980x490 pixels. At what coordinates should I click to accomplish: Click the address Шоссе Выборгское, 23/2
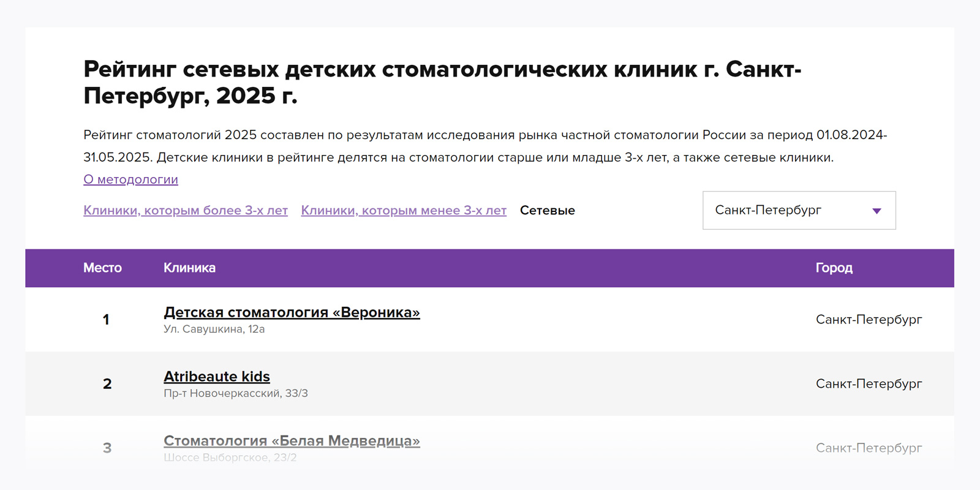pos(230,458)
